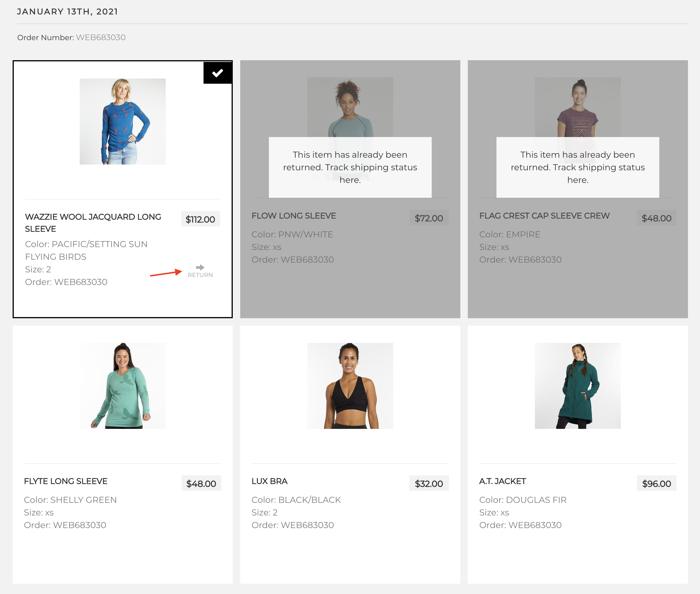Click Order: WEB683030 on the Lux Bra card
The height and width of the screenshot is (594, 700).
click(x=293, y=525)
